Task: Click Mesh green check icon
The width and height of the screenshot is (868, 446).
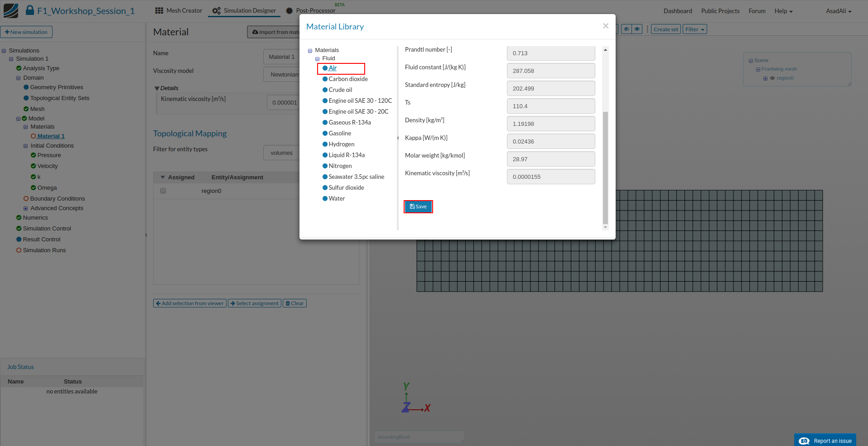Action: (26, 109)
